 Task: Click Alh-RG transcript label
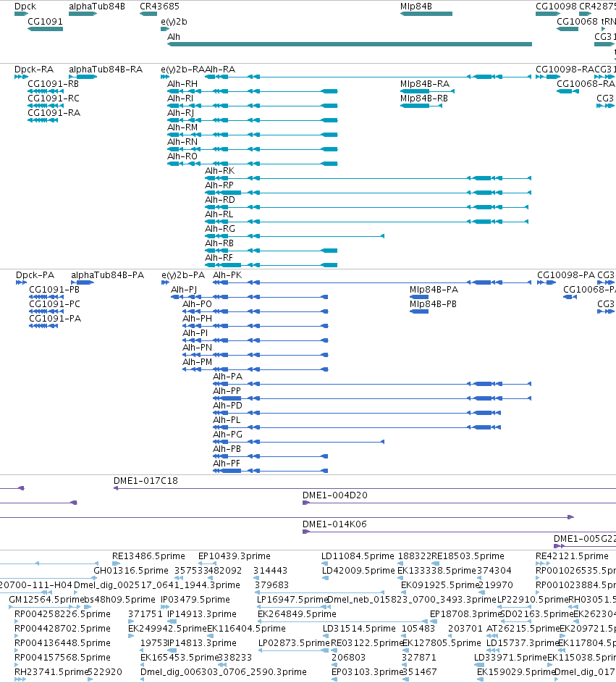tap(220, 229)
